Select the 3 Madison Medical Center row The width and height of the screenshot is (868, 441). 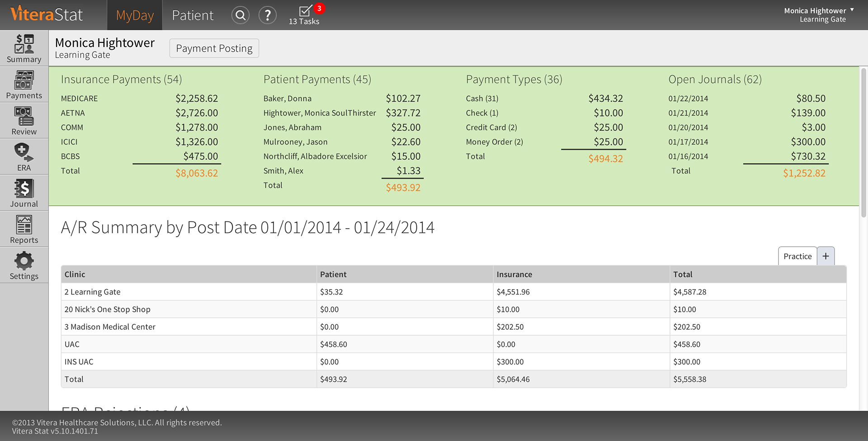(454, 327)
